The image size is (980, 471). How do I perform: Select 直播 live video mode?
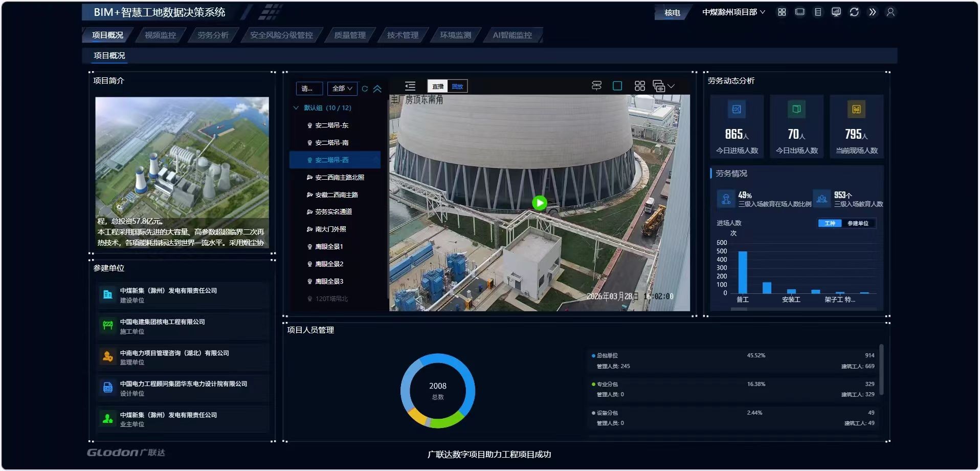point(438,87)
